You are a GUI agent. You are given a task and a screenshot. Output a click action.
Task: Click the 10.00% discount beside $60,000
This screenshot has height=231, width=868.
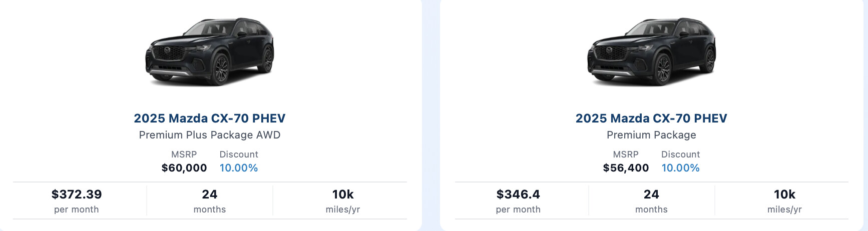[x=239, y=168]
